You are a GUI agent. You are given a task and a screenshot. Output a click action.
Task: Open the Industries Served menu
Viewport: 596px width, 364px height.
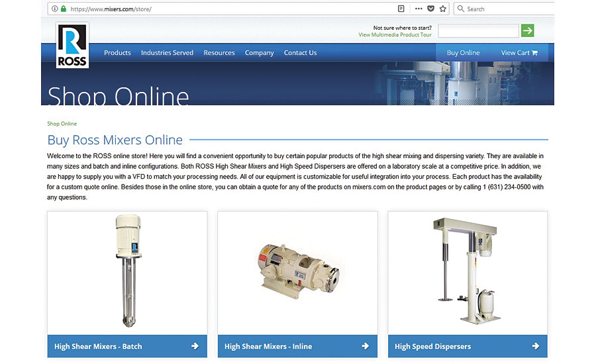coord(167,53)
